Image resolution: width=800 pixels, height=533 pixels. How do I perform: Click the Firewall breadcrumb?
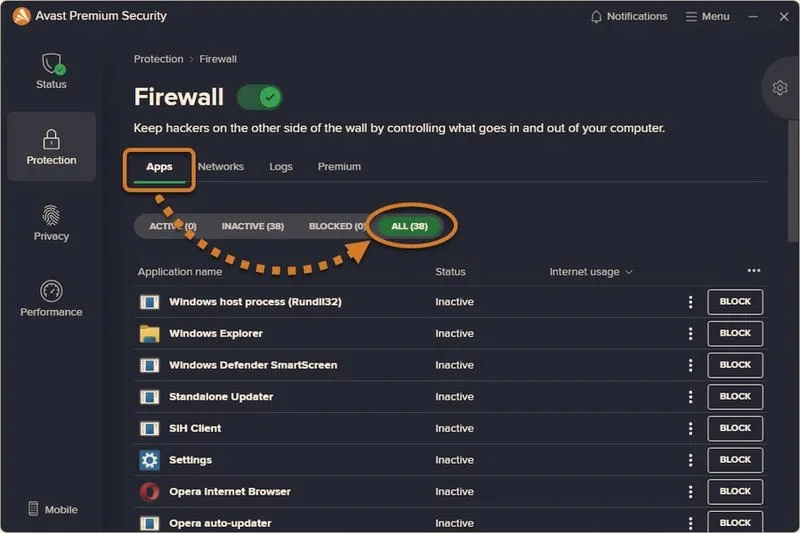click(x=218, y=59)
